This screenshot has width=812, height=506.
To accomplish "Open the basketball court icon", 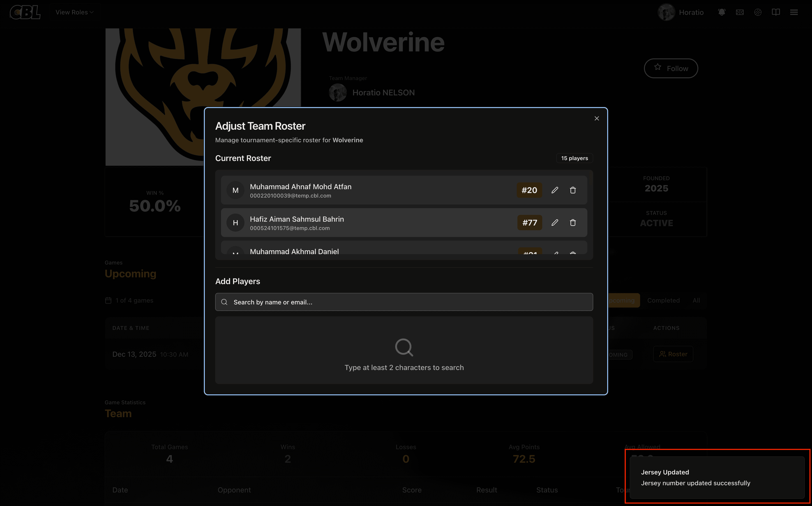I will [740, 12].
